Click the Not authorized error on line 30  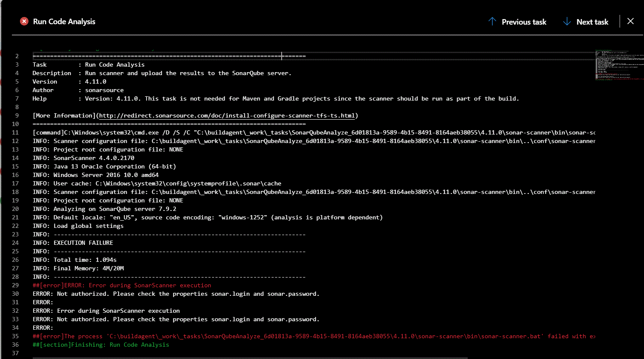coord(176,294)
